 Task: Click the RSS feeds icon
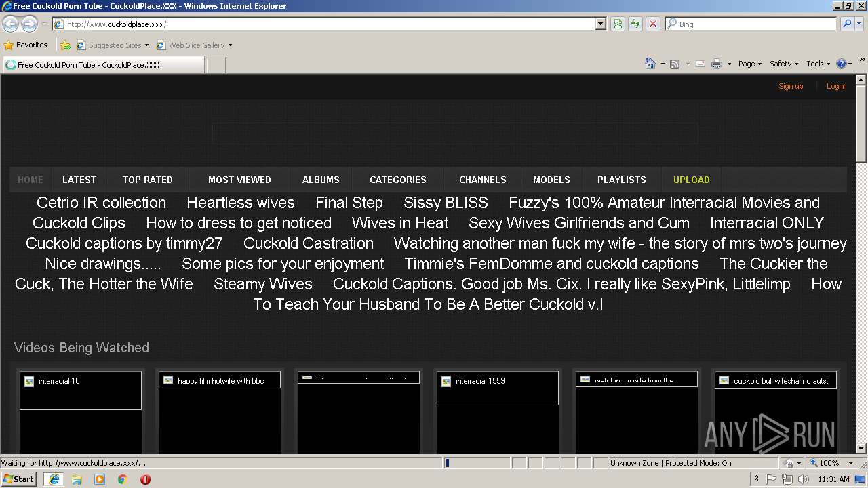[x=675, y=64]
